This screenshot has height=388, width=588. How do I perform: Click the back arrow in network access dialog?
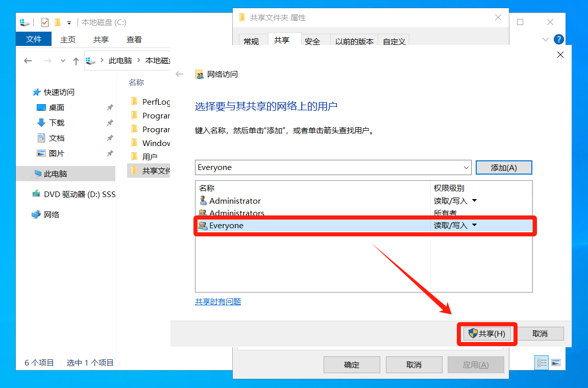(x=179, y=74)
